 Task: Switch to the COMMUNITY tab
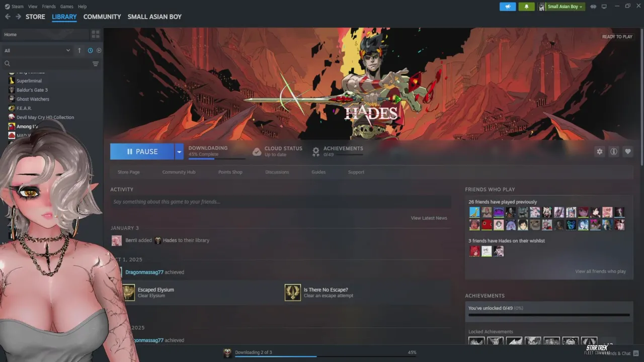pos(102,17)
